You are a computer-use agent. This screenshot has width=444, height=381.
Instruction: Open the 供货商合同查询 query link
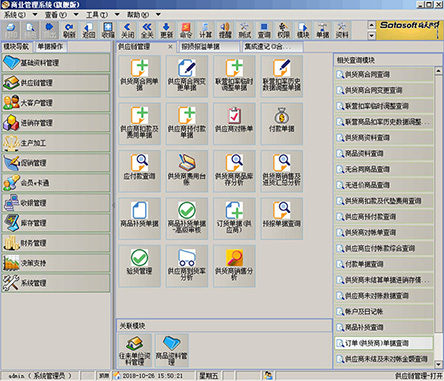click(x=384, y=74)
